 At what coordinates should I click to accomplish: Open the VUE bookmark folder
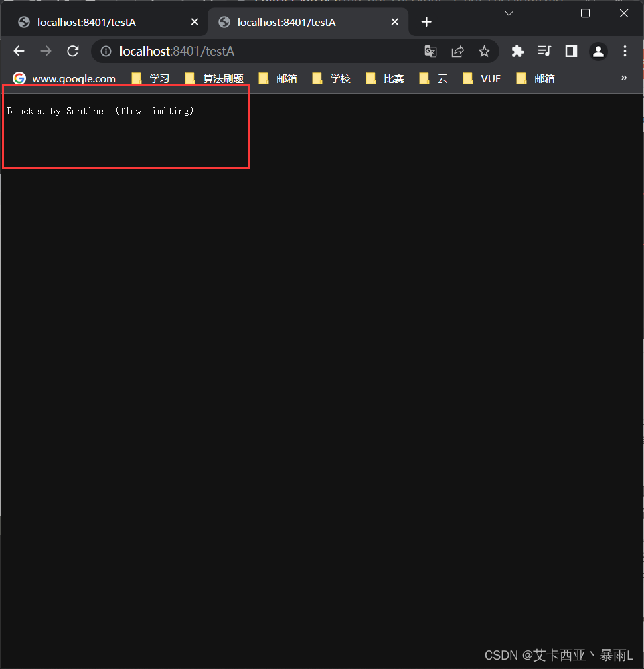tap(482, 78)
